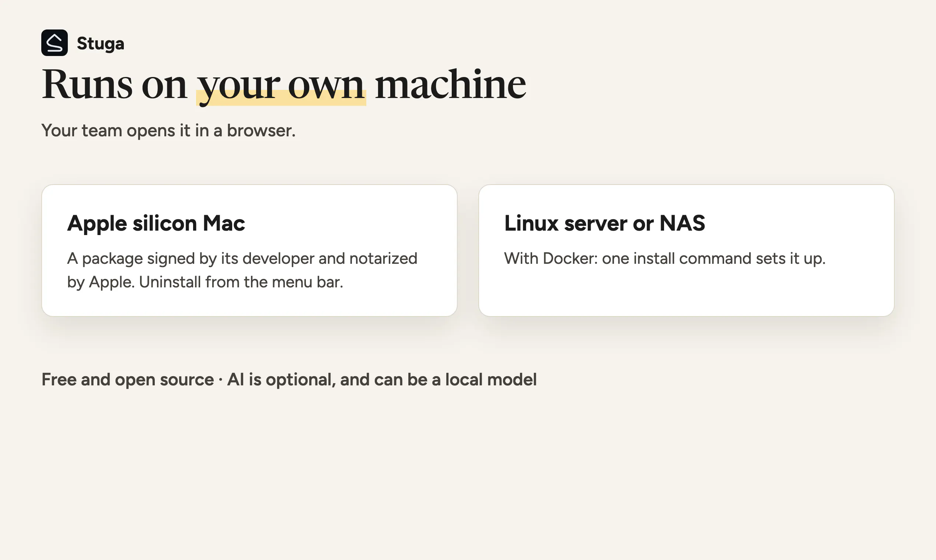Select the 'Your team opens it in a browser.' text
This screenshot has width=936, height=560.
pos(168,130)
